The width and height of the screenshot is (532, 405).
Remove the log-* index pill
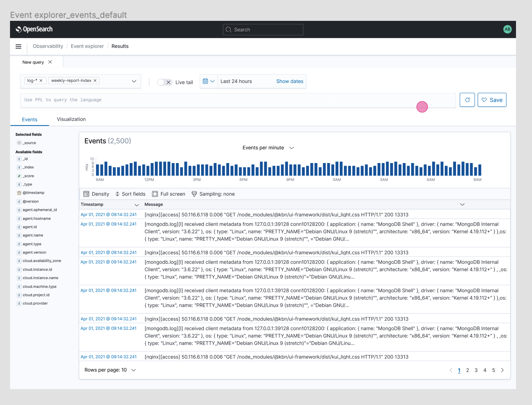41,80
